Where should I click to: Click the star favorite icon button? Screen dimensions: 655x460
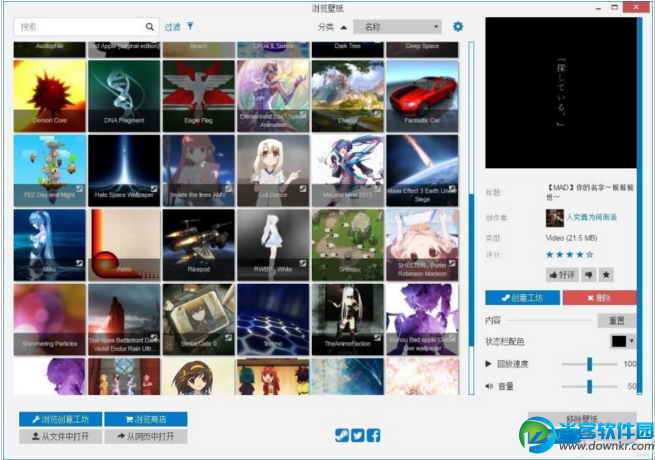pos(606,274)
